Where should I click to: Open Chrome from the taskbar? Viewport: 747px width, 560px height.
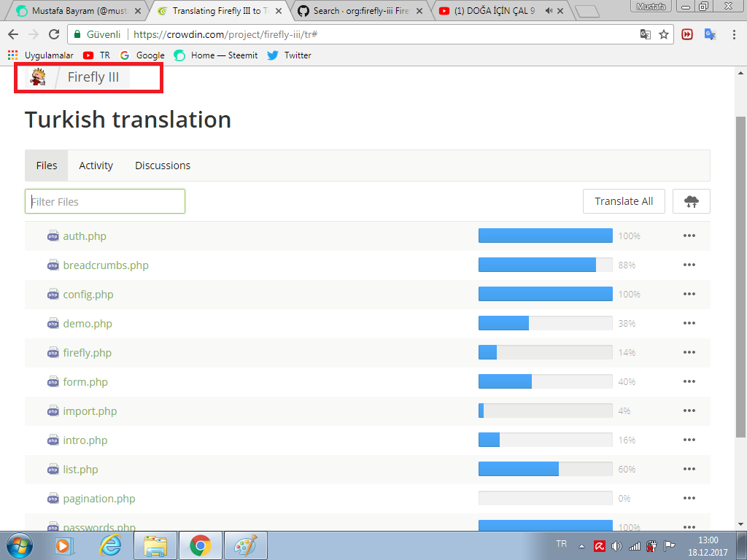(x=201, y=545)
